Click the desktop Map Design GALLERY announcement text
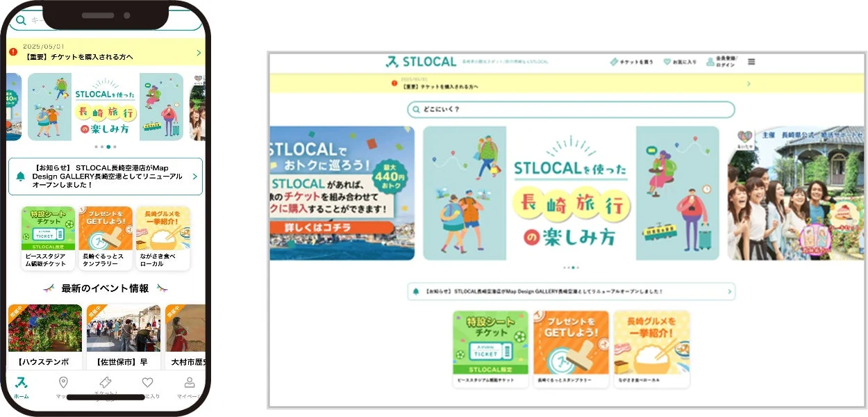The image size is (868, 417). 543,291
